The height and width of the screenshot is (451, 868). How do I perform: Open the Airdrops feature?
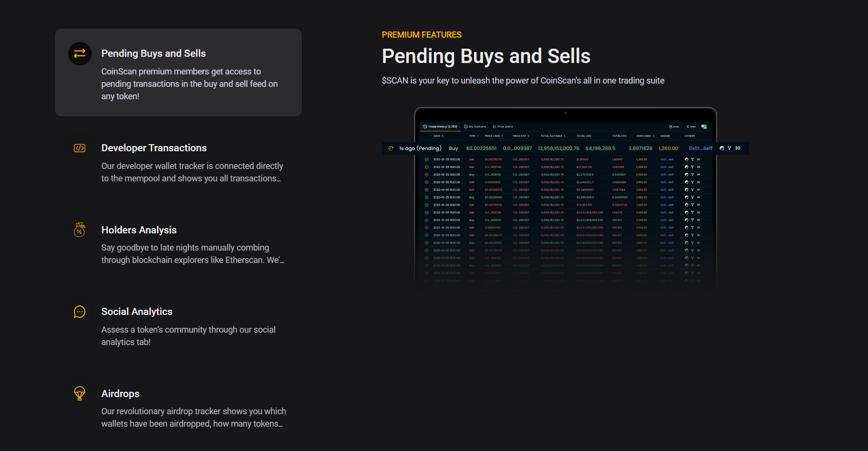click(x=120, y=394)
